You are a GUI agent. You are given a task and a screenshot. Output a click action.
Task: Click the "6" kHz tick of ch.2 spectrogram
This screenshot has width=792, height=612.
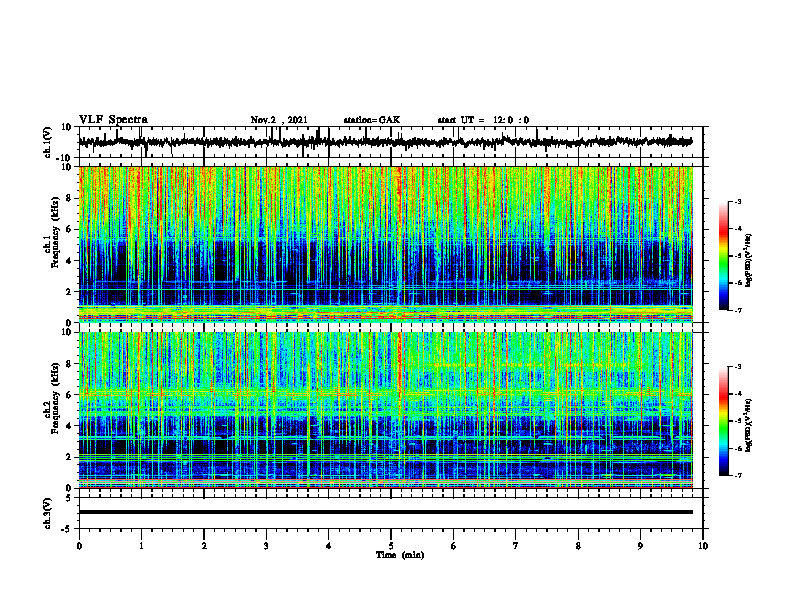(70, 395)
